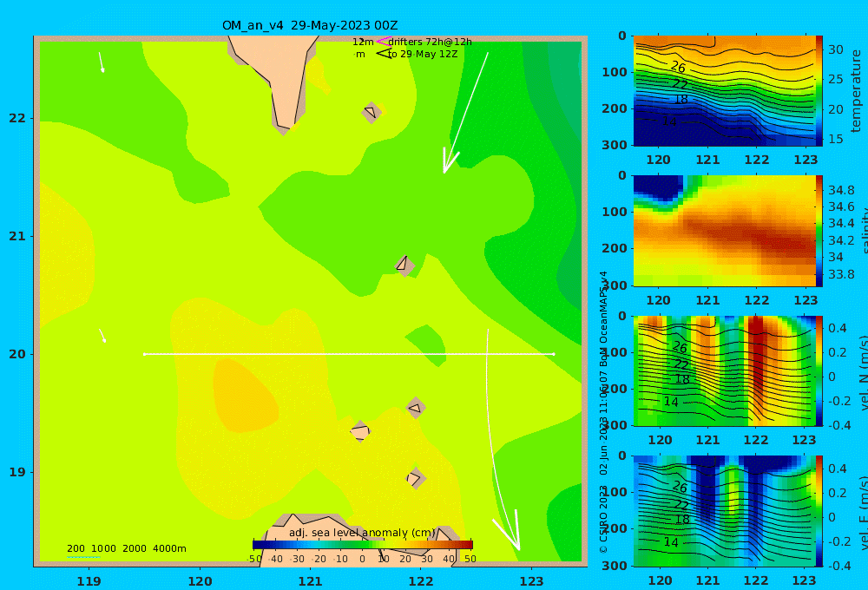This screenshot has height=590, width=868.
Task: Click longitude label 120 under main map
Action: [x=200, y=581]
